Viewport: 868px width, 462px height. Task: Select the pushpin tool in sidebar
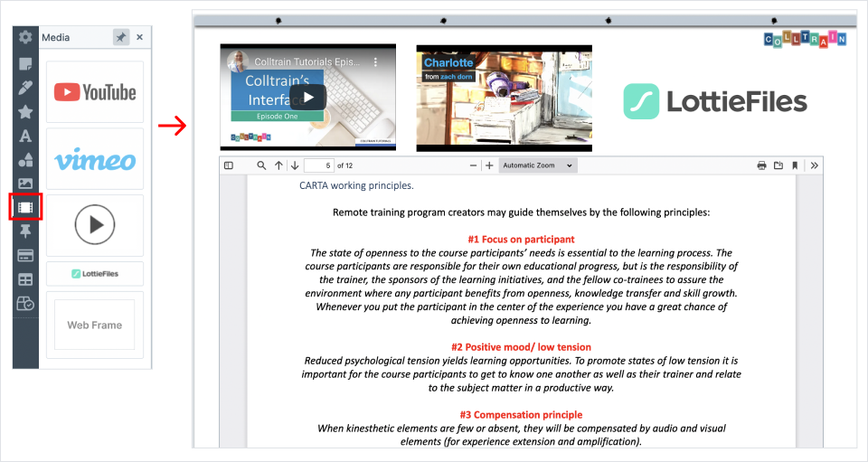pyautogui.click(x=25, y=231)
